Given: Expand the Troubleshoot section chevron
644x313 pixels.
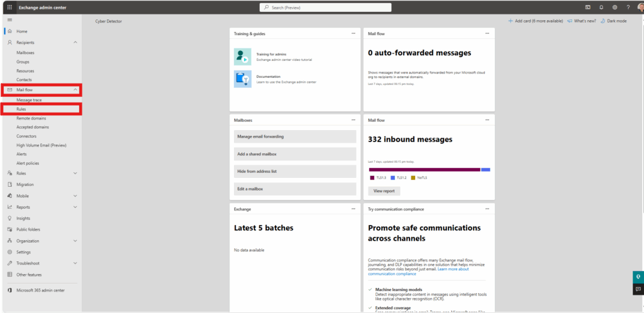Looking at the screenshot, I should click(x=75, y=263).
